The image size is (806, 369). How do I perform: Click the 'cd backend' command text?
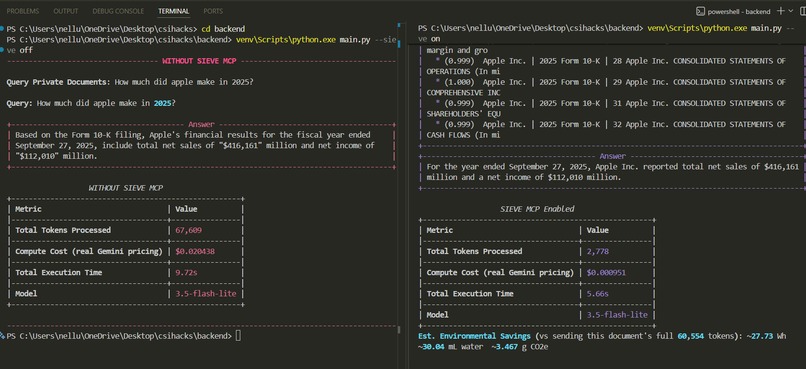[223, 28]
